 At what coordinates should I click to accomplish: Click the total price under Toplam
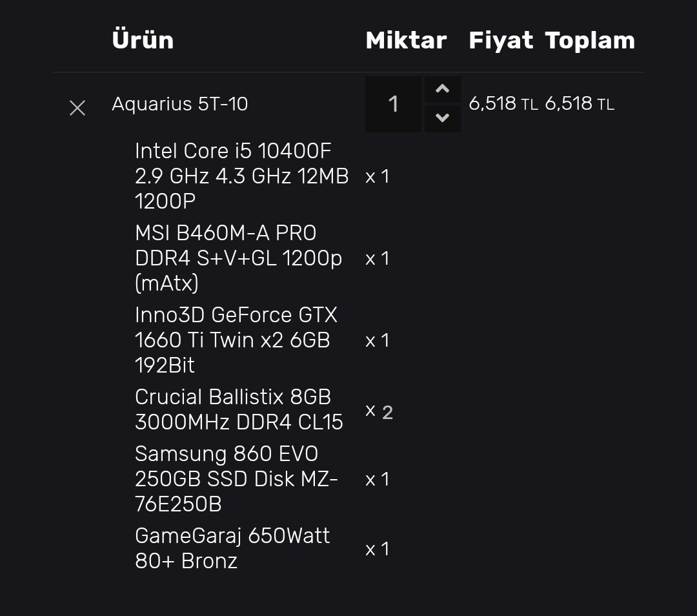(579, 104)
